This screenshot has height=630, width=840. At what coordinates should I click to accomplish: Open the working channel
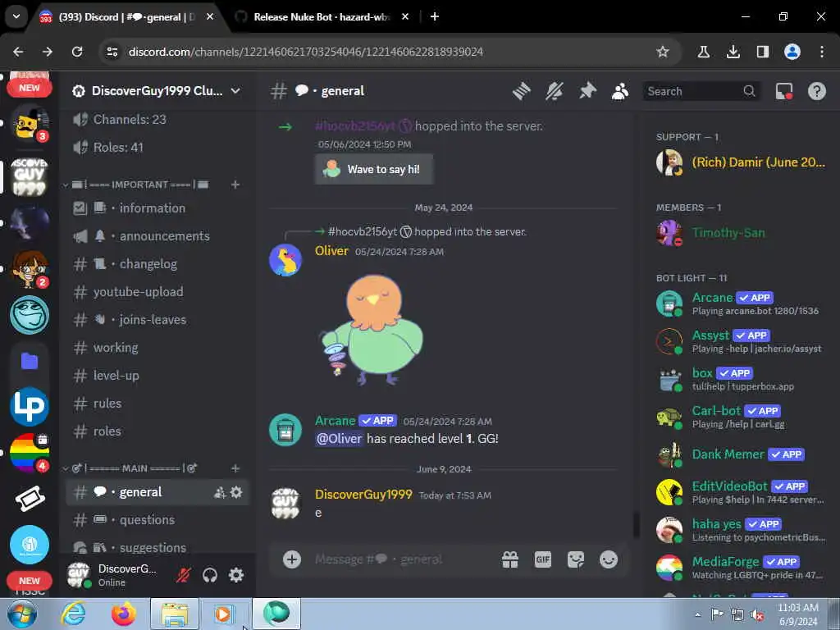pyautogui.click(x=157, y=348)
